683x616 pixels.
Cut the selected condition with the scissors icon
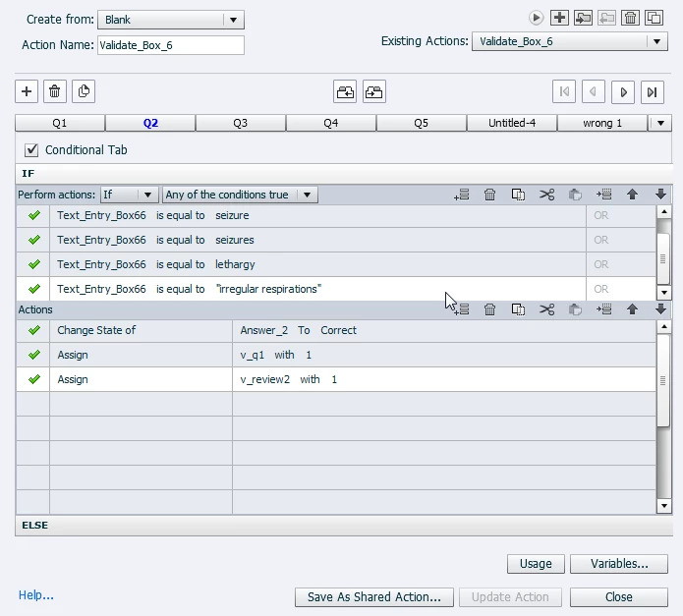click(x=546, y=195)
